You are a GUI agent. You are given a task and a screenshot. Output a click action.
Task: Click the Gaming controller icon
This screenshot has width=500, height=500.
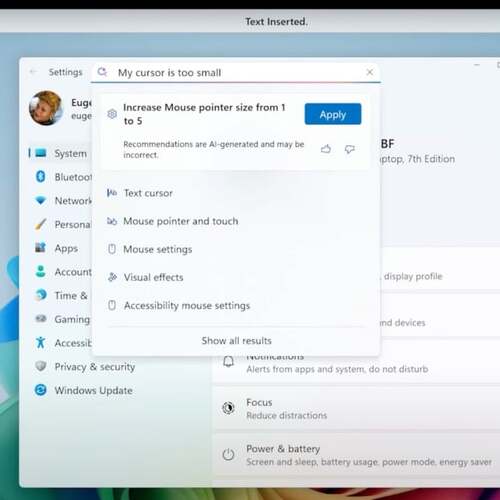click(41, 319)
